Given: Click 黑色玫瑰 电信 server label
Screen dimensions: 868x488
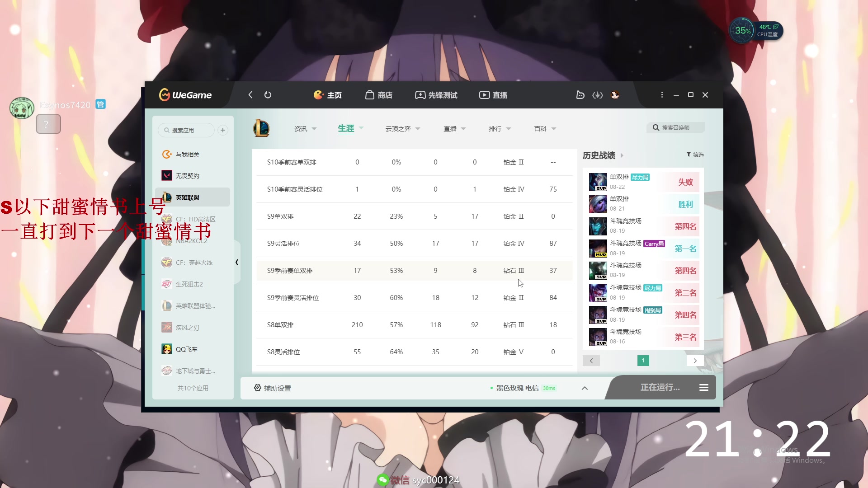Looking at the screenshot, I should 517,388.
